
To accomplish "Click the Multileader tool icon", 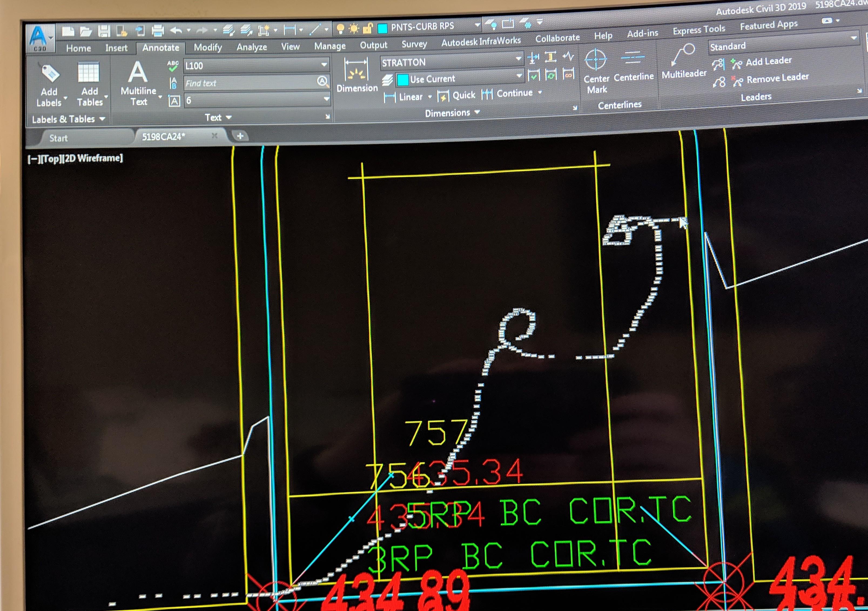I will (x=683, y=55).
